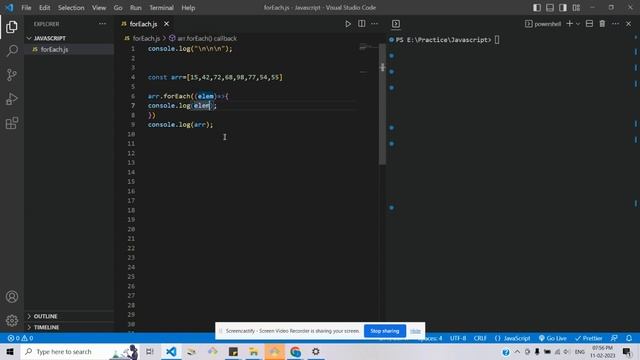Open the Source Control view
Viewport: 640px width, 360px height.
pyautogui.click(x=12, y=75)
